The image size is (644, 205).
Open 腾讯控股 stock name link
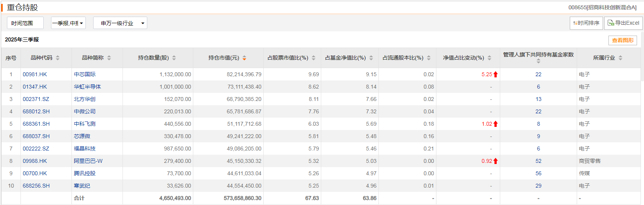click(x=85, y=174)
